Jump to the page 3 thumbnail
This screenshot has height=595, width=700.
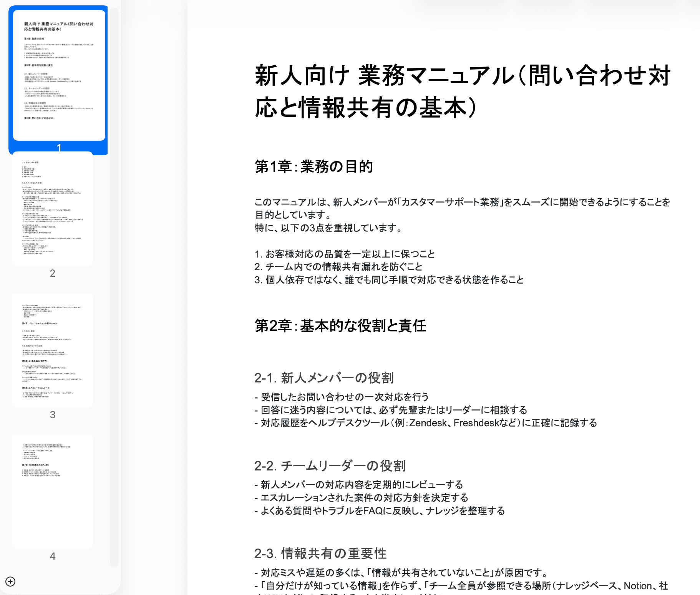[53, 350]
